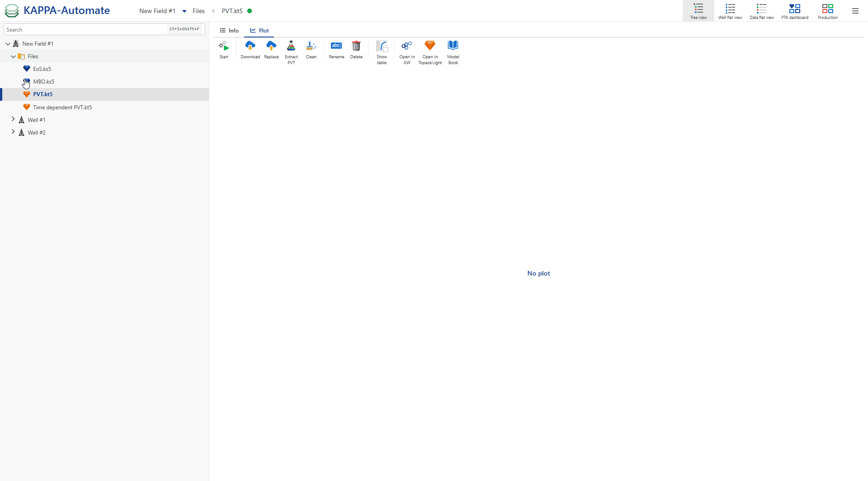The image size is (868, 481).
Task: Collapse the New Field #1 node
Action: [8, 44]
